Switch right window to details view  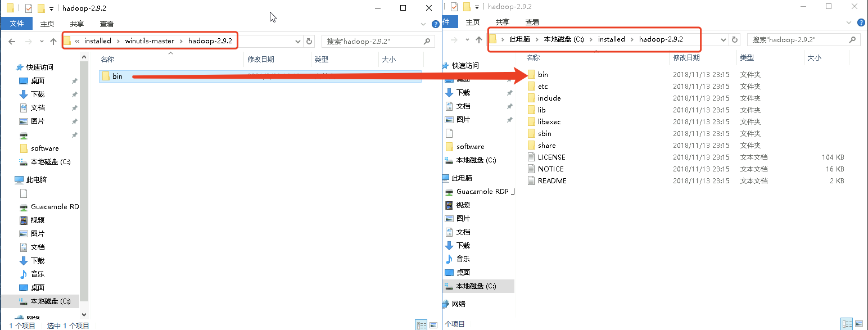[x=846, y=323]
